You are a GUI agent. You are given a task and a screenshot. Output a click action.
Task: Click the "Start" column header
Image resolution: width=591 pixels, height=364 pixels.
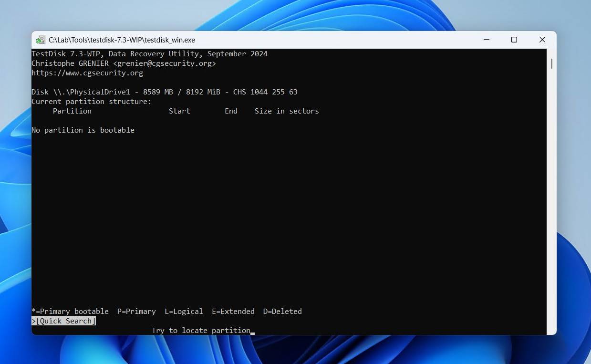[179, 111]
